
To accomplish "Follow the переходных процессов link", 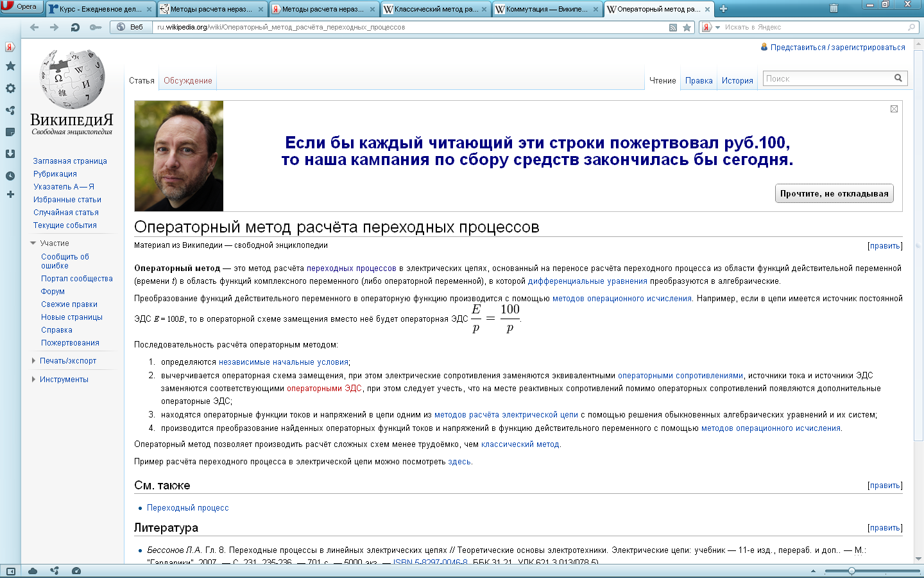I will (352, 268).
